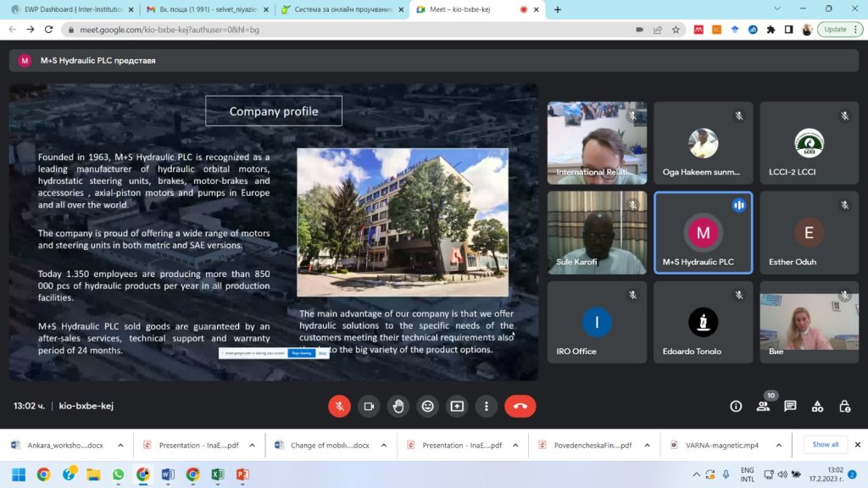The image size is (868, 488).
Task: Expand options for Ankara_worksho docx download
Action: pos(120,445)
